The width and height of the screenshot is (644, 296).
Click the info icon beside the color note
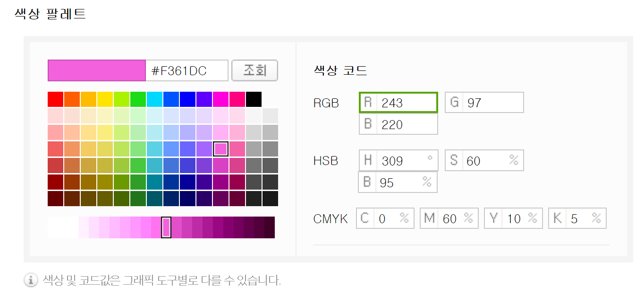pyautogui.click(x=31, y=280)
